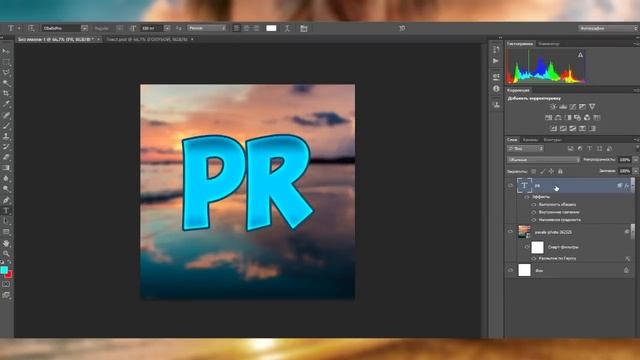Open the font family dropdown
Image resolution: width=640 pixels, height=360 pixels.
84,28
